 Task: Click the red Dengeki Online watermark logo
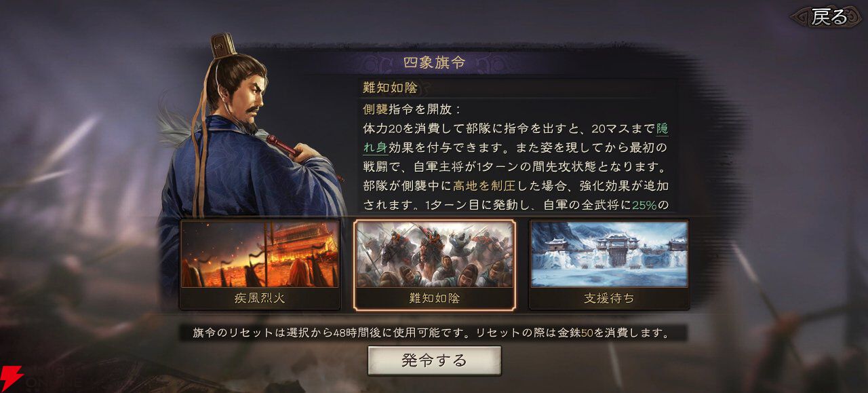point(11,379)
